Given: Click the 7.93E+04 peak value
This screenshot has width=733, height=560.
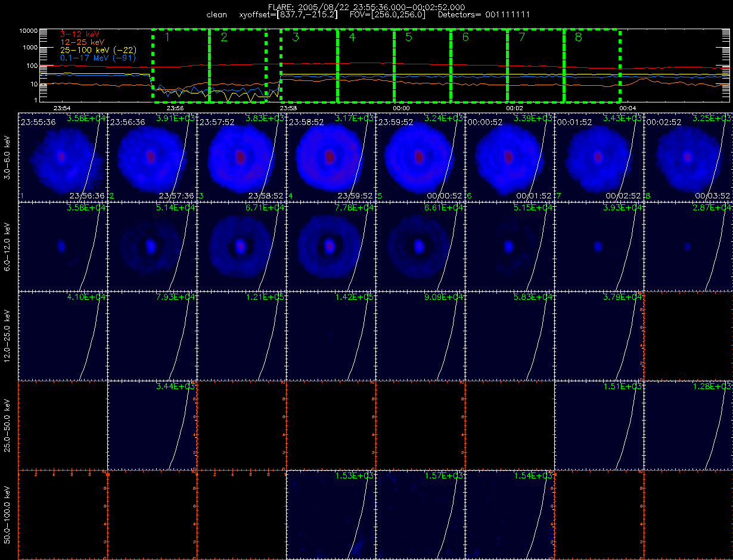Looking at the screenshot, I should point(176,297).
